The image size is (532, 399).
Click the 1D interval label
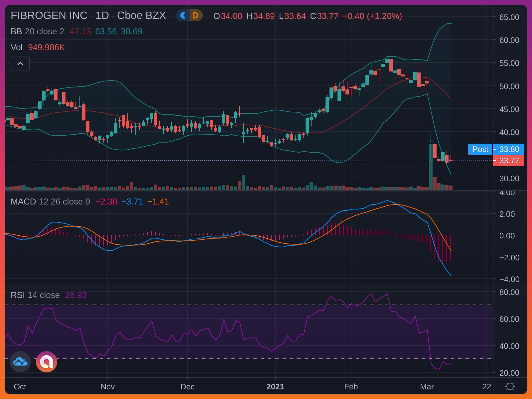coord(102,16)
